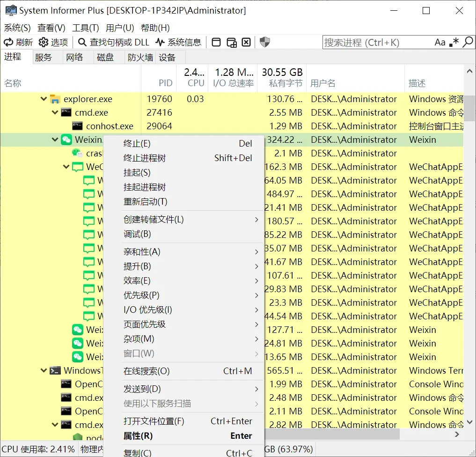
Task: Click the WindowsTerminal process icon
Action: pos(55,370)
